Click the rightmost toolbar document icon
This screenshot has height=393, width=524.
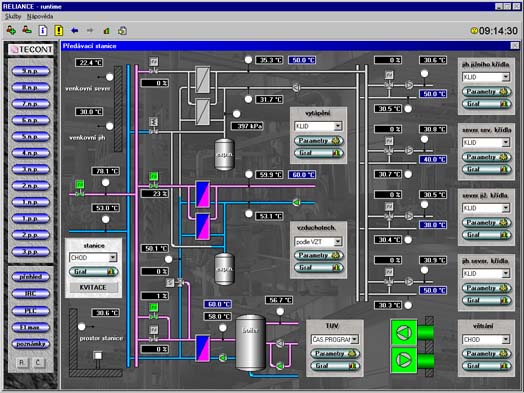click(122, 31)
